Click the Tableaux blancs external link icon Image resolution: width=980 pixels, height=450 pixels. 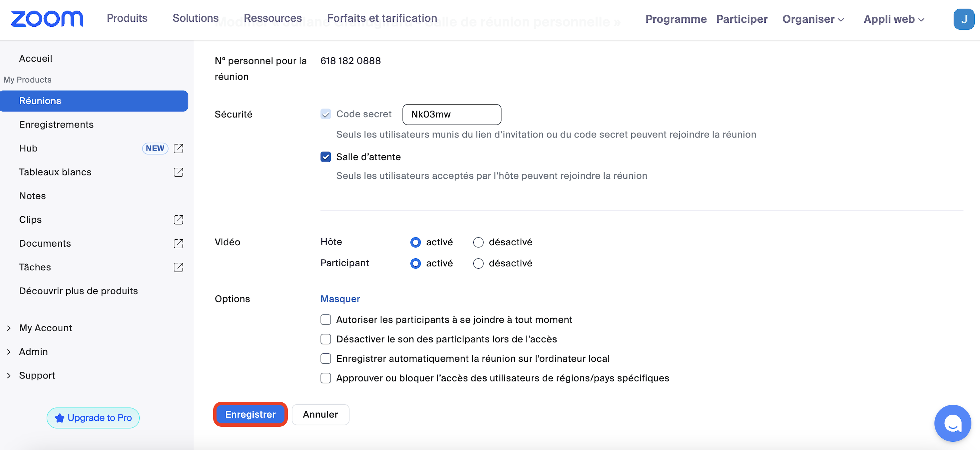(x=179, y=172)
